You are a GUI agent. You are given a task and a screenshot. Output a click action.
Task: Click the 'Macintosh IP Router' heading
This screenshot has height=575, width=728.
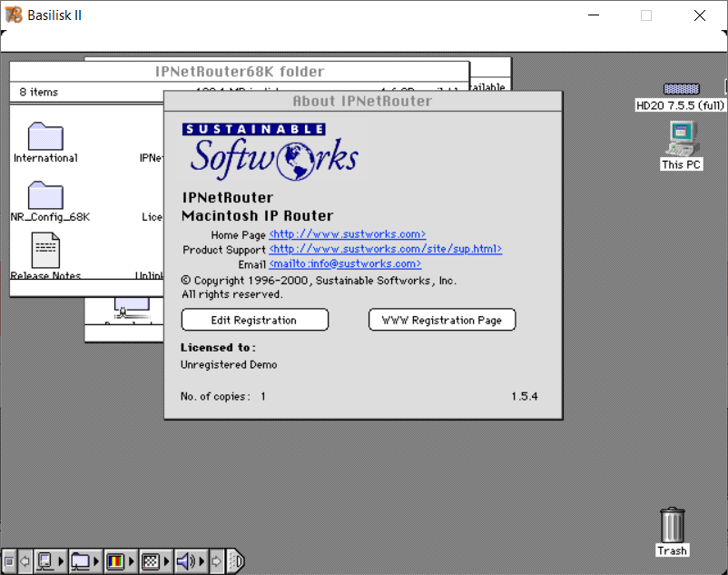(x=257, y=216)
